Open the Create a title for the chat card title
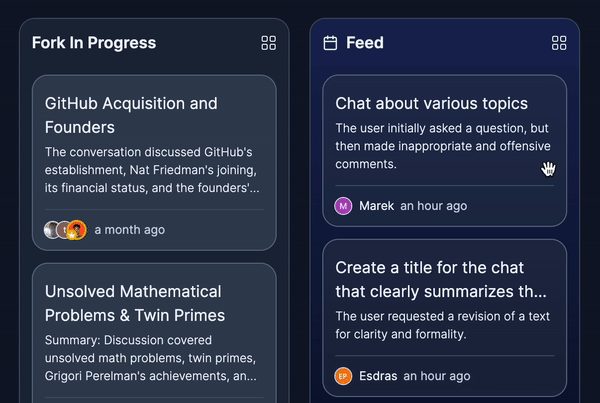This screenshot has width=600, height=403. coord(441,279)
